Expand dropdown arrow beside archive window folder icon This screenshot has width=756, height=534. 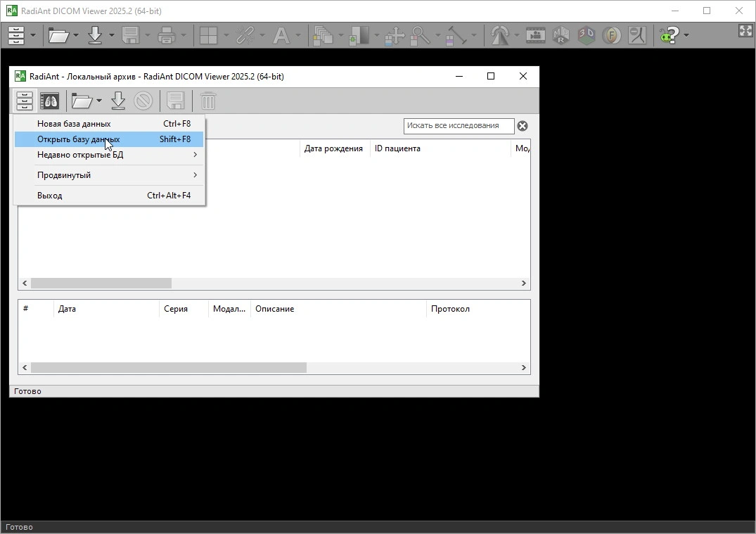pyautogui.click(x=99, y=101)
